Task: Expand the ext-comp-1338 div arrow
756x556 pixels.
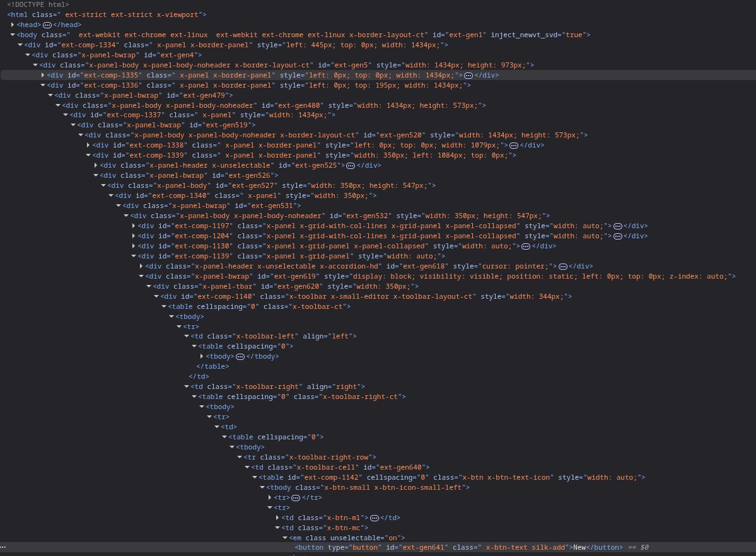Action: (88, 145)
